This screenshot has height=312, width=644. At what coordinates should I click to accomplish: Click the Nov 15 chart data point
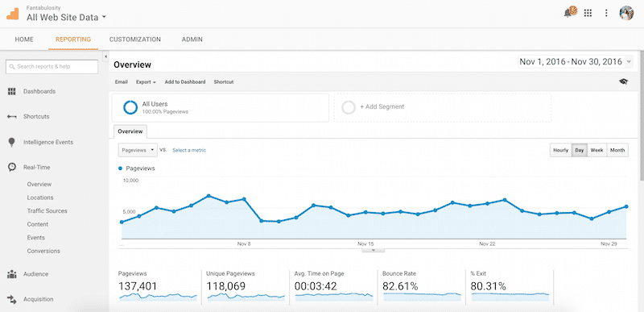[x=365, y=212]
